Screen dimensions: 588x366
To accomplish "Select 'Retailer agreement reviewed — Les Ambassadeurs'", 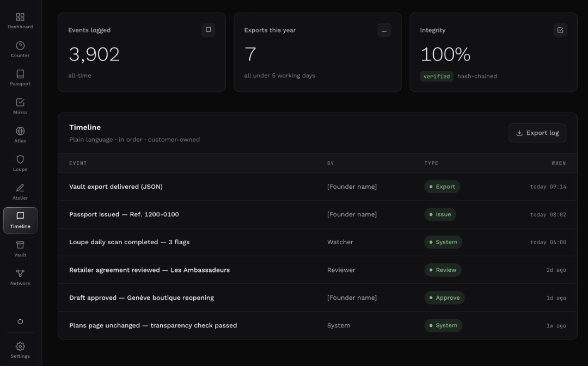I will click(x=149, y=270).
